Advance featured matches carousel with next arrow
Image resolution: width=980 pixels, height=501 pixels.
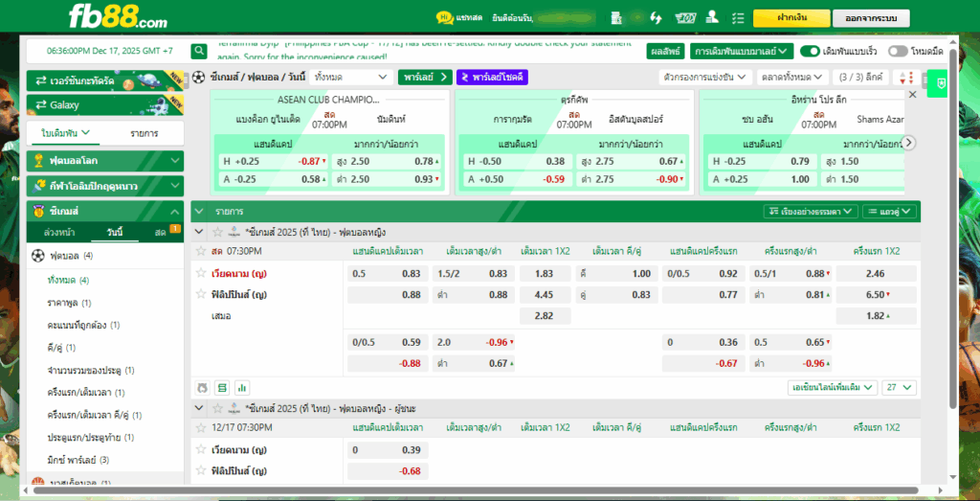tap(909, 143)
